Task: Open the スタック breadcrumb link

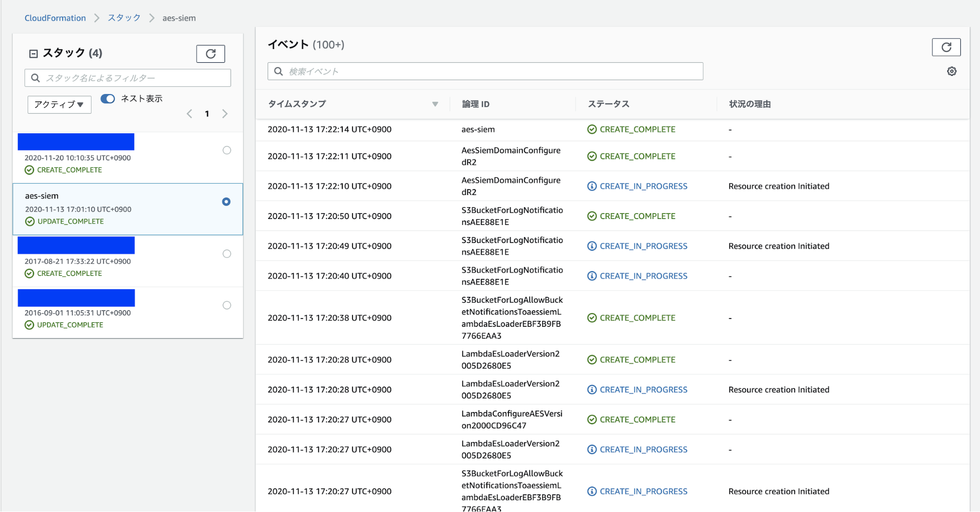Action: click(x=124, y=18)
